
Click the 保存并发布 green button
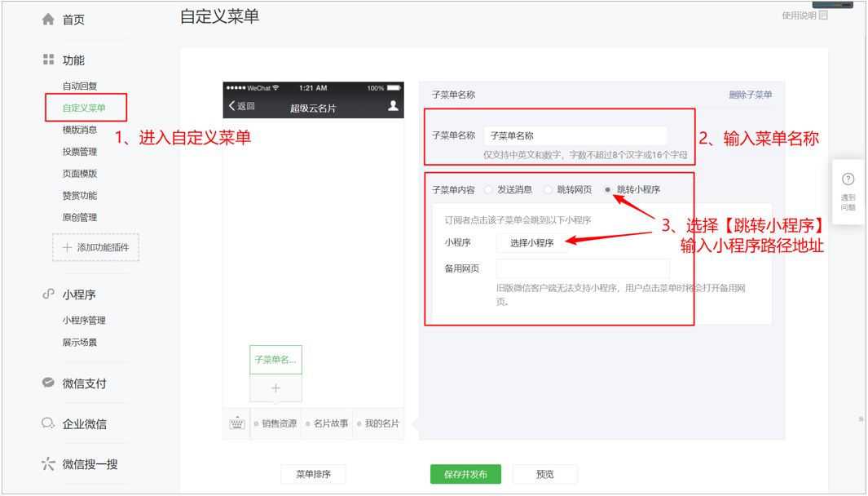click(465, 474)
